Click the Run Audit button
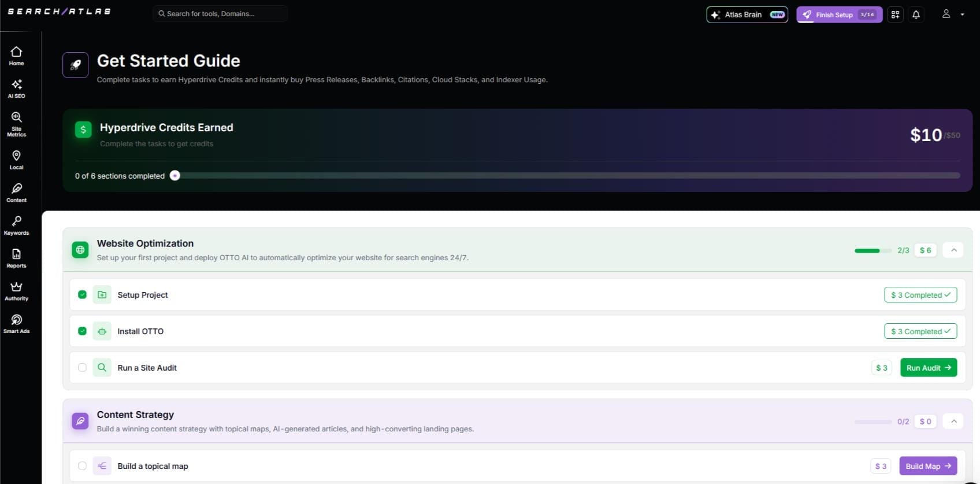Image resolution: width=980 pixels, height=484 pixels. pos(929,368)
